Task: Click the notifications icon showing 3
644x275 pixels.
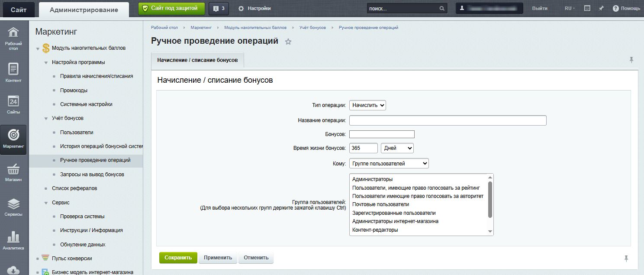Action: point(219,8)
